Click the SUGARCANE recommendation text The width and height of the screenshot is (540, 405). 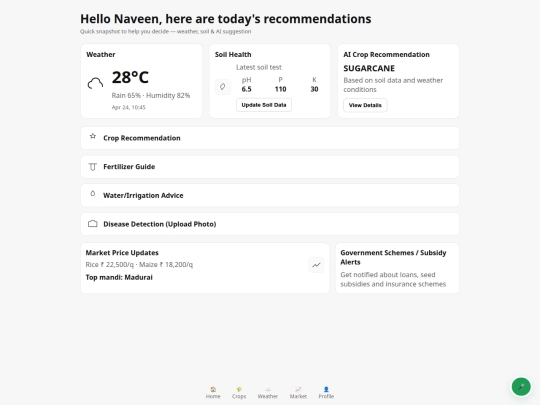point(369,69)
